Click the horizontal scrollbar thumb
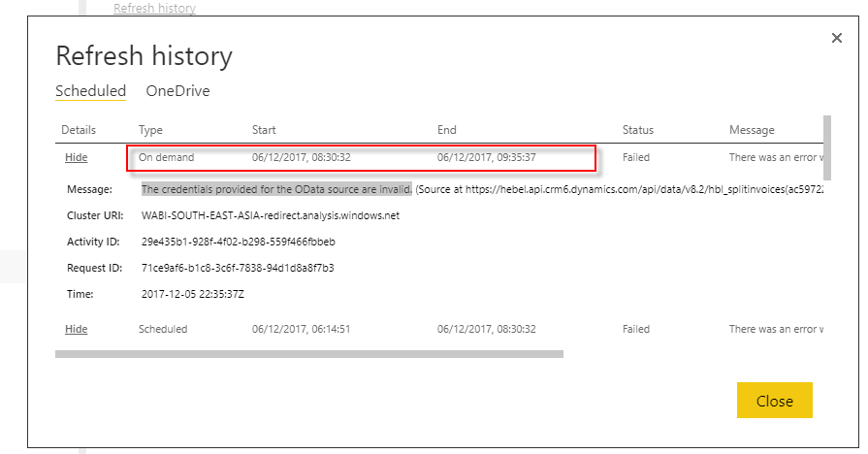This screenshot has height=454, width=868. (x=309, y=354)
